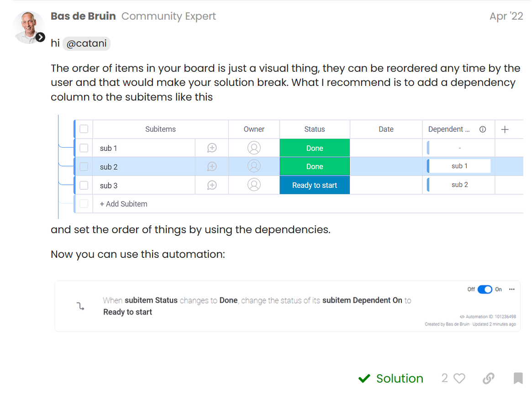Select the Status column header
Viewport: 532px width, 394px height.
(x=315, y=129)
